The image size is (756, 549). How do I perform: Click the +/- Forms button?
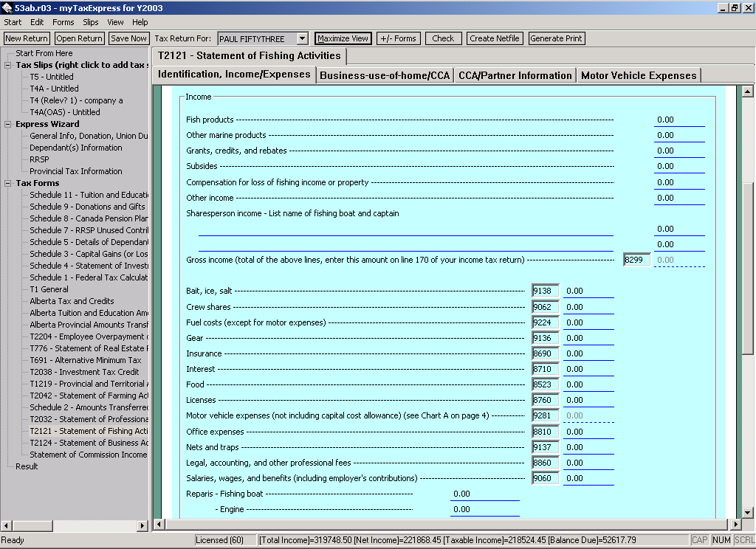[398, 38]
